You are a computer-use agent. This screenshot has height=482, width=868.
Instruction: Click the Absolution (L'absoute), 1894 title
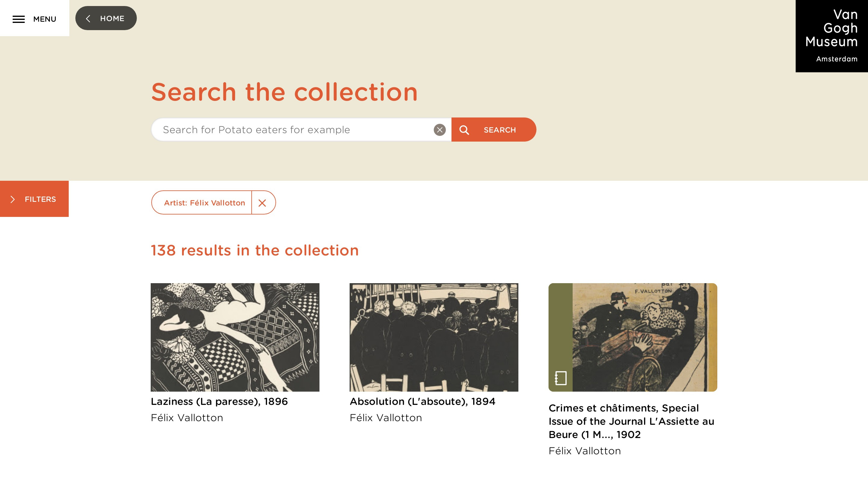[x=422, y=402]
